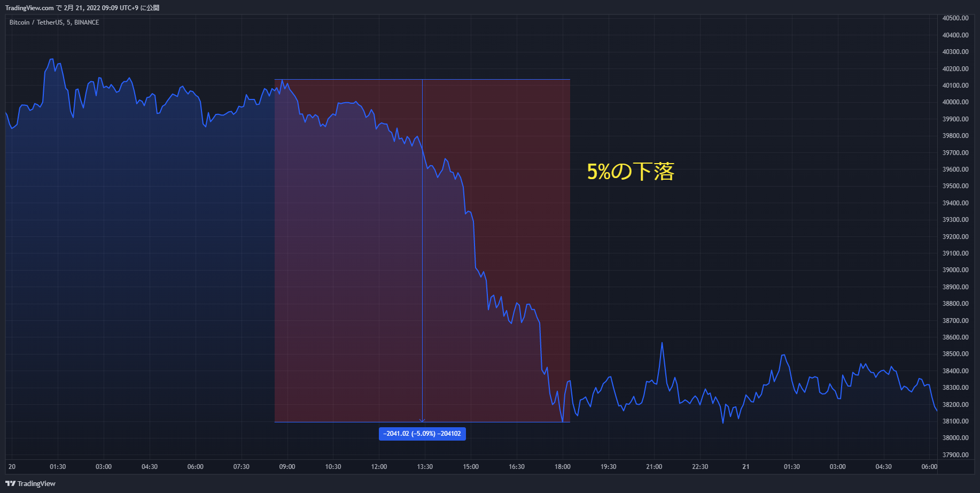
Task: Click the 15:00 time axis label
Action: click(x=471, y=467)
